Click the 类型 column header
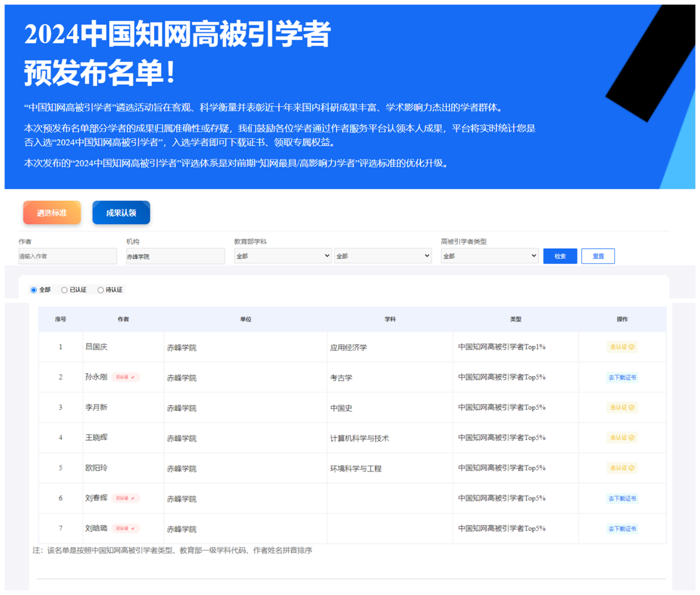Image resolution: width=700 pixels, height=595 pixels. (x=516, y=319)
